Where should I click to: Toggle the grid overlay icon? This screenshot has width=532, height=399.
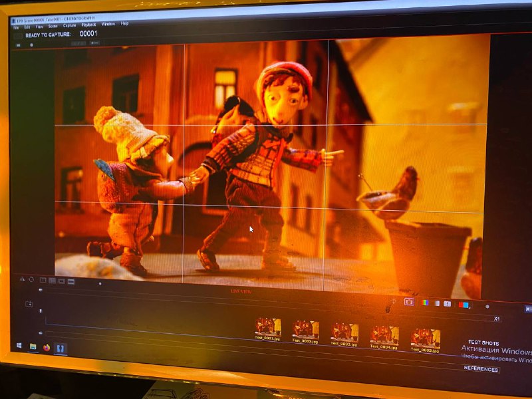point(53,281)
